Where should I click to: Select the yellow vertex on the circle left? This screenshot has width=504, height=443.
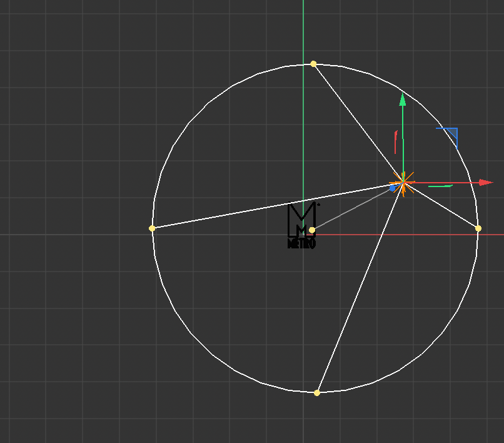click(x=152, y=228)
